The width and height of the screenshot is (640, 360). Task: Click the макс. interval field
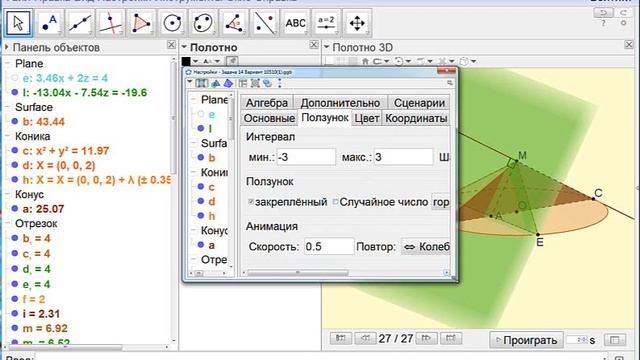(x=403, y=157)
